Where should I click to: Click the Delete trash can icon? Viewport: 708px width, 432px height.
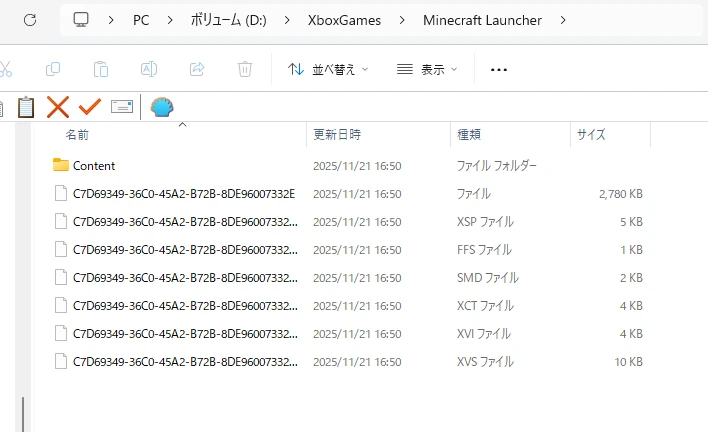tap(245, 69)
